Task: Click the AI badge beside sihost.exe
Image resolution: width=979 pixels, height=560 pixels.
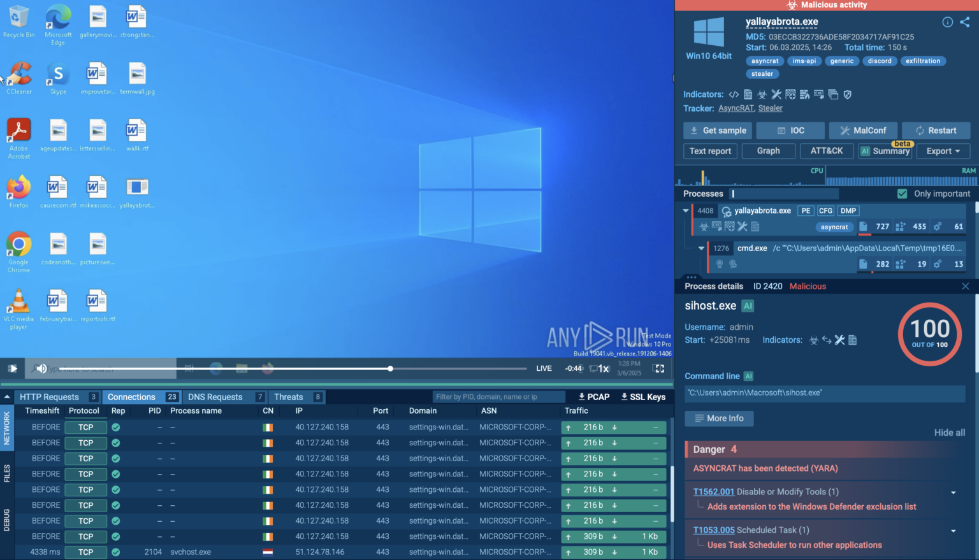Action: click(748, 306)
